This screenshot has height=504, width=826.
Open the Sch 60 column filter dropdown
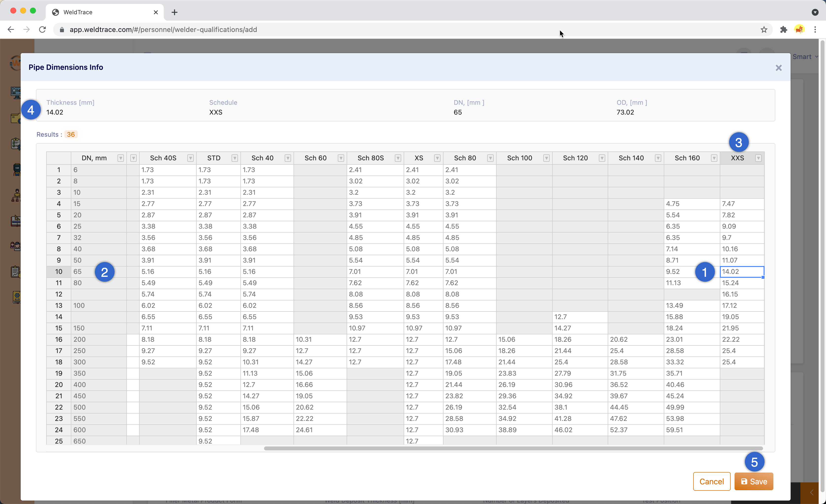[x=340, y=158]
